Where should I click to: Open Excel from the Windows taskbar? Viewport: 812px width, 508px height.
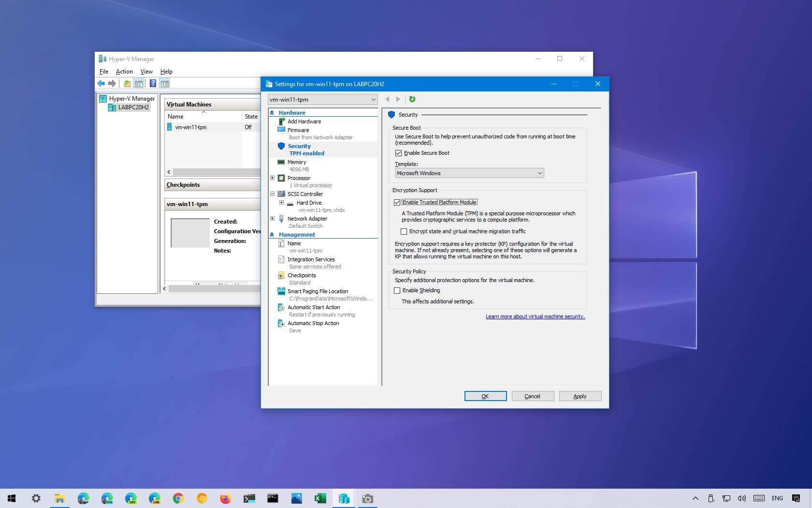tap(320, 498)
